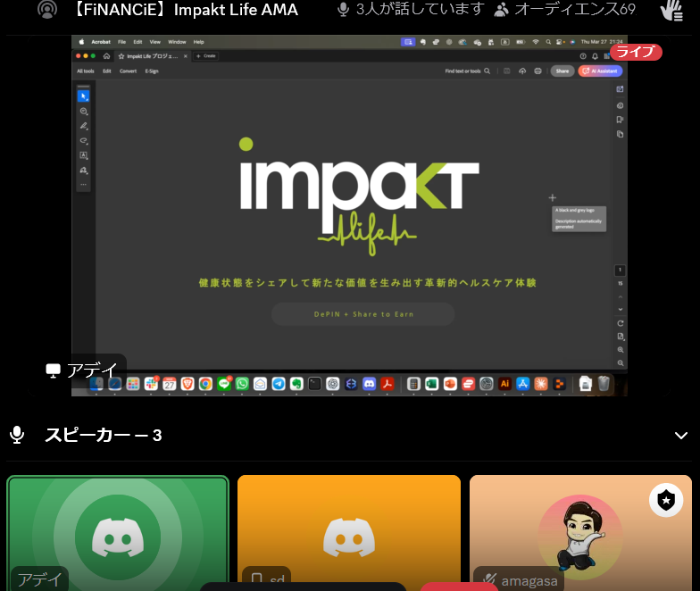Click the Evernote icon in the Dock

[296, 384]
